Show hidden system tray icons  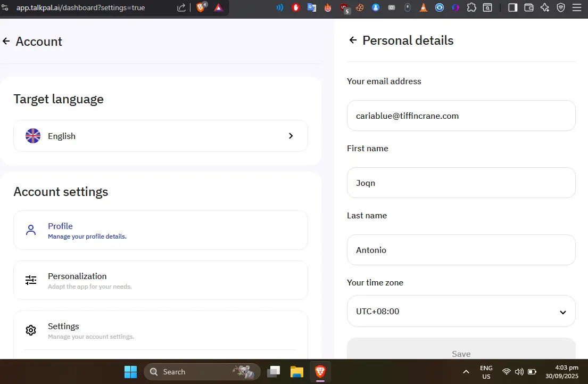pyautogui.click(x=466, y=372)
